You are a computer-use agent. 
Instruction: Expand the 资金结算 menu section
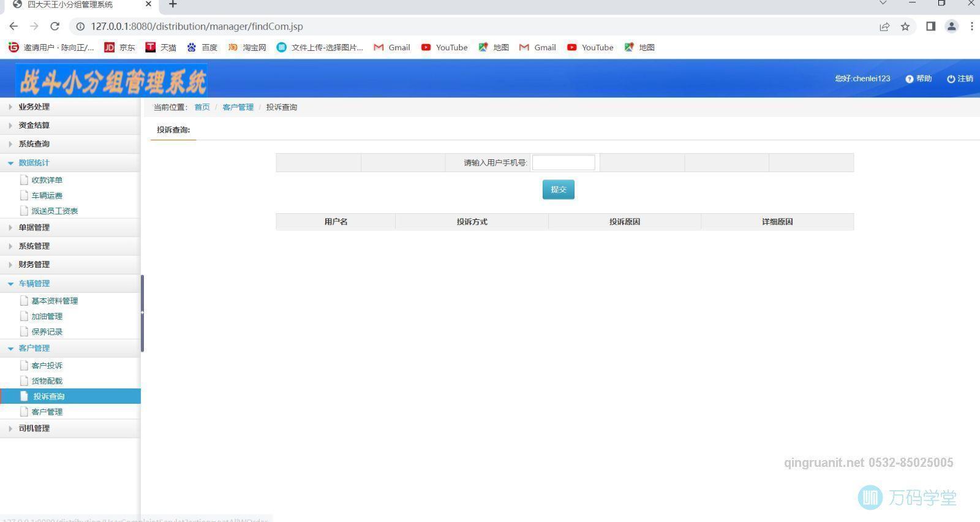pos(70,125)
